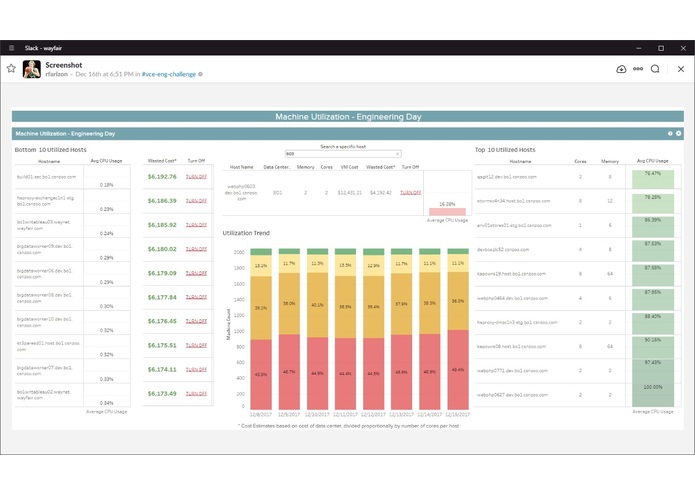This screenshot has width=695, height=494.
Task: Click Turn Off for the $6,185.92 host
Action: click(196, 225)
